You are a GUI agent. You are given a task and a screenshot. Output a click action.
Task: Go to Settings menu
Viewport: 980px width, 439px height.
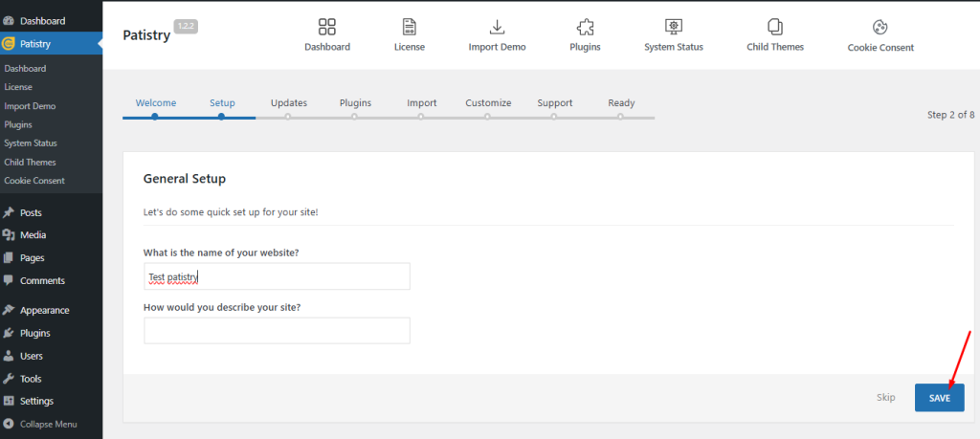pyautogui.click(x=37, y=401)
